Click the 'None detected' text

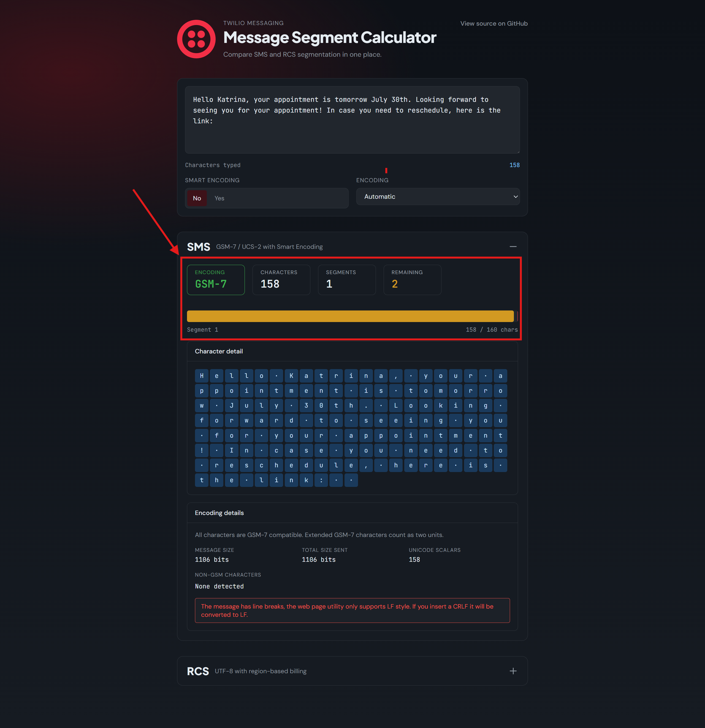[219, 586]
